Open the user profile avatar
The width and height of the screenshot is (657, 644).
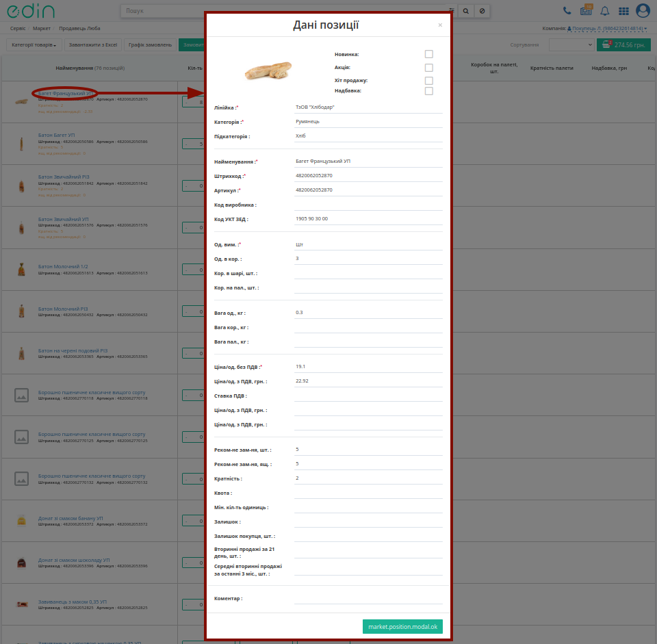[x=643, y=10]
